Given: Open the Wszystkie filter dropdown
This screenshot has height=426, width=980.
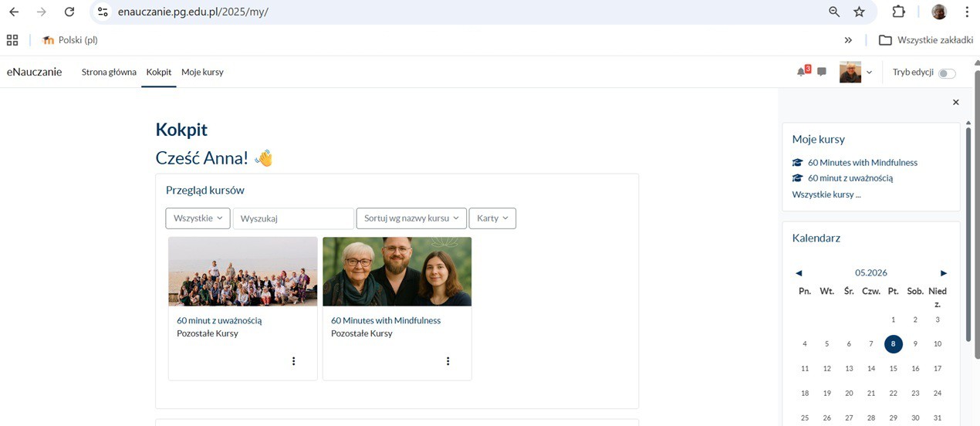Looking at the screenshot, I should [x=198, y=218].
